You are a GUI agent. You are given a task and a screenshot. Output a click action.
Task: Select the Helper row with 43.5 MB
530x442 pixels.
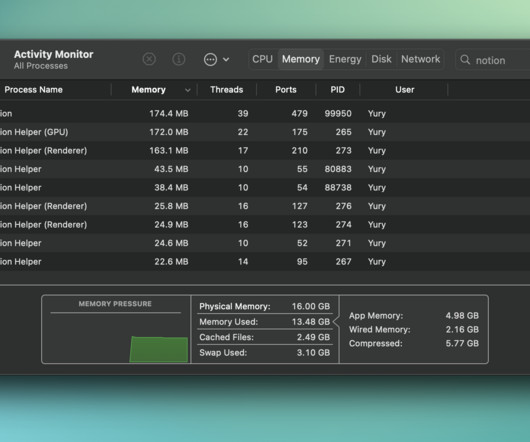pos(265,169)
